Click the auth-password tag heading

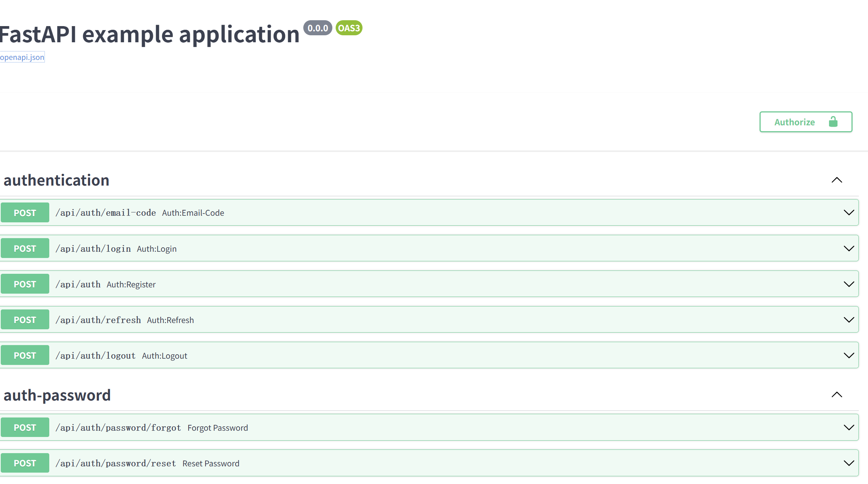(x=57, y=395)
